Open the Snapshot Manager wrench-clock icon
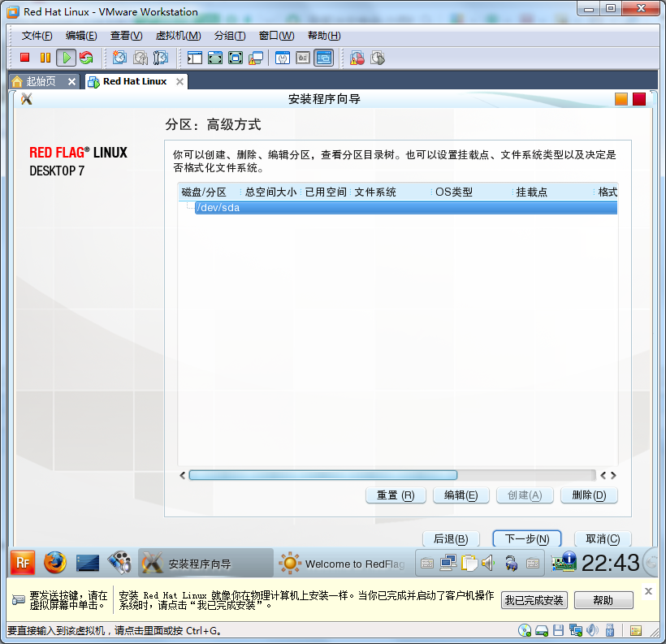 pos(161,58)
